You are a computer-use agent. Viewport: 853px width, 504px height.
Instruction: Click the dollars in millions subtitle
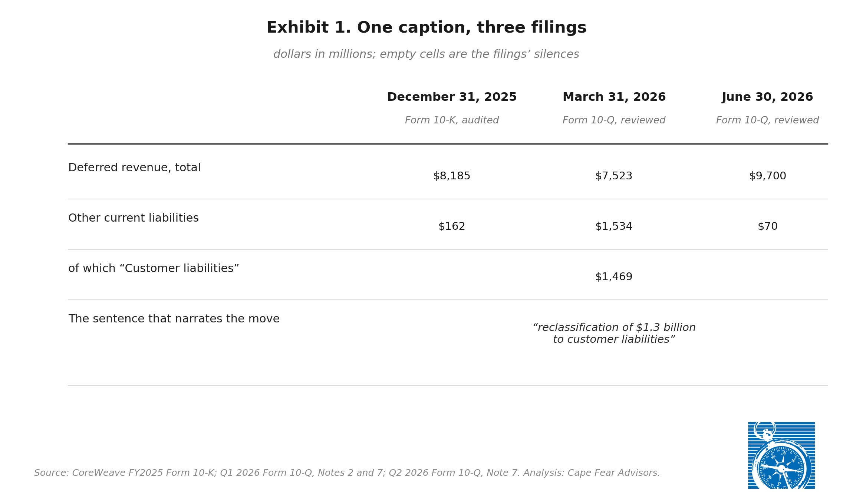pyautogui.click(x=426, y=54)
